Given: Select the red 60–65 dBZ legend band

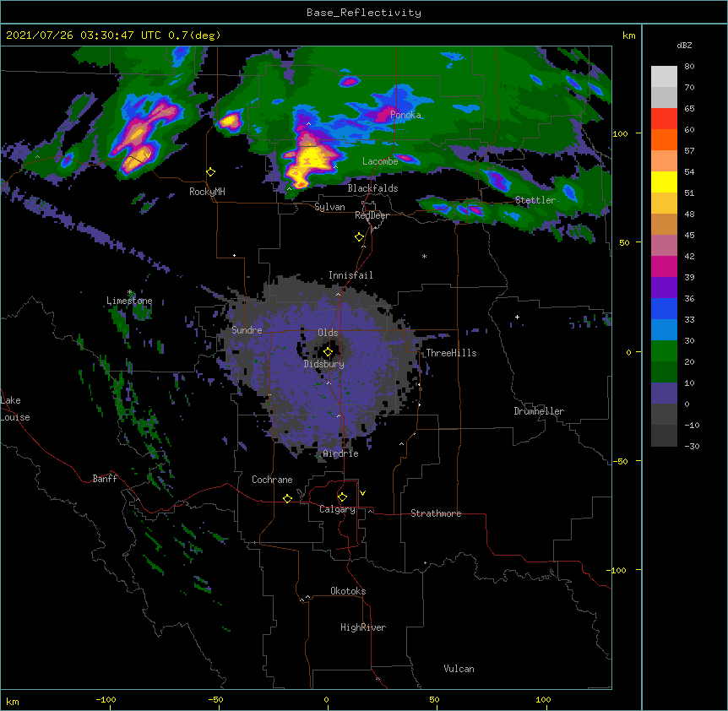Looking at the screenshot, I should [664, 119].
